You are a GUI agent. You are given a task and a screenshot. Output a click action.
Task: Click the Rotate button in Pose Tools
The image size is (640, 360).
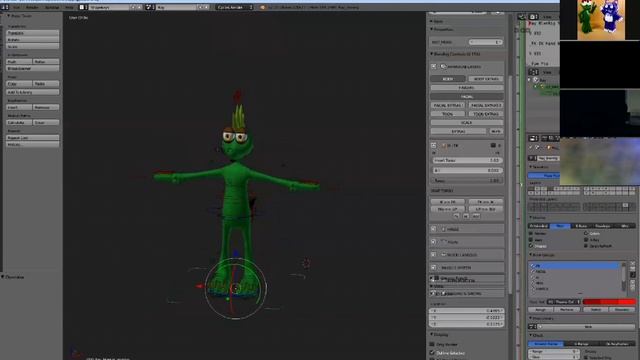tap(33, 40)
